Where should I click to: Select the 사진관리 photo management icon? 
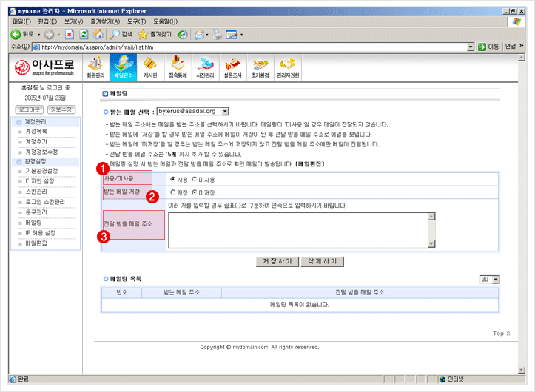[206, 67]
